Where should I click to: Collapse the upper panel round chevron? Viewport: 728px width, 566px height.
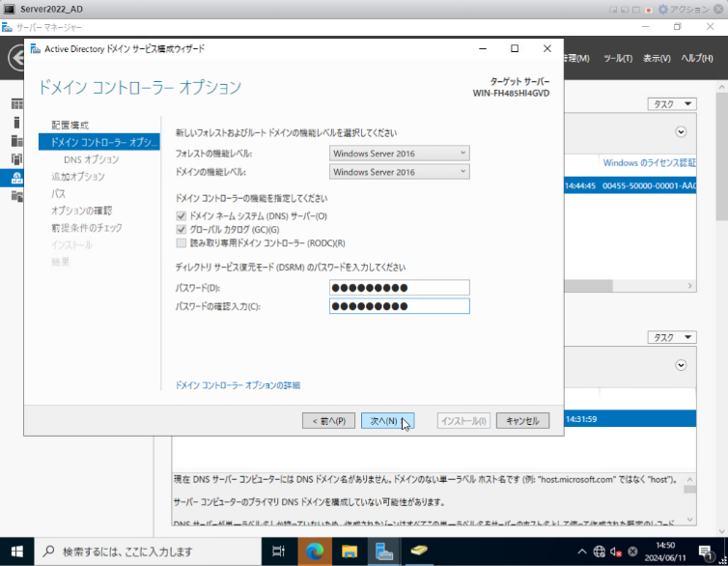(x=681, y=132)
